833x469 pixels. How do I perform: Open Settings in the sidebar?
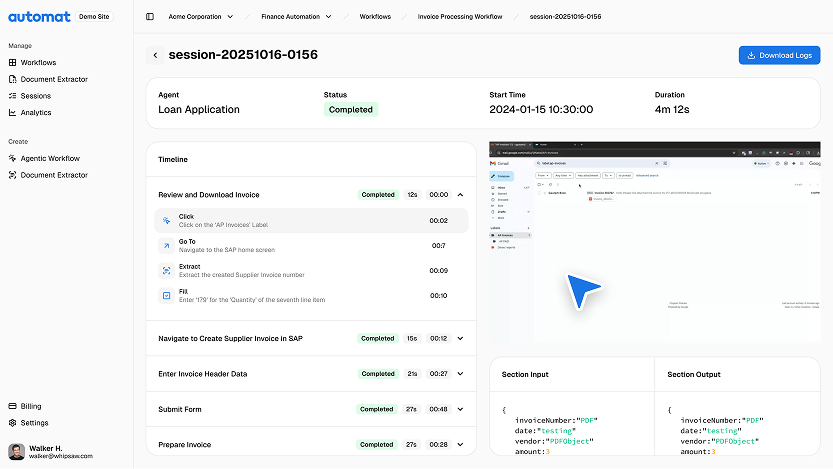point(35,423)
